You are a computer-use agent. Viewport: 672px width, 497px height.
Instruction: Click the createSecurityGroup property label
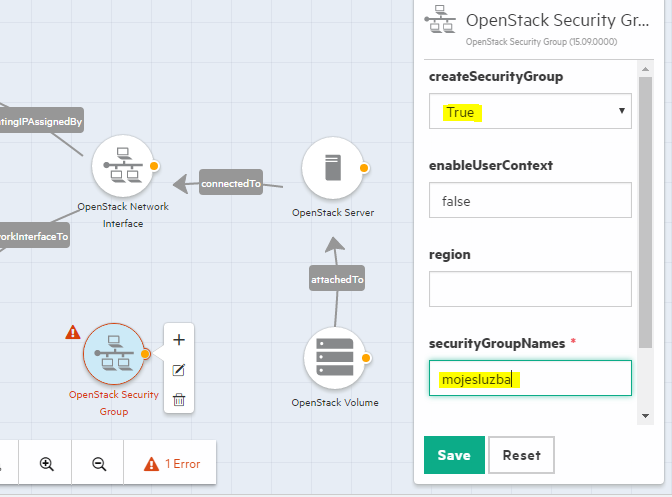click(x=496, y=76)
